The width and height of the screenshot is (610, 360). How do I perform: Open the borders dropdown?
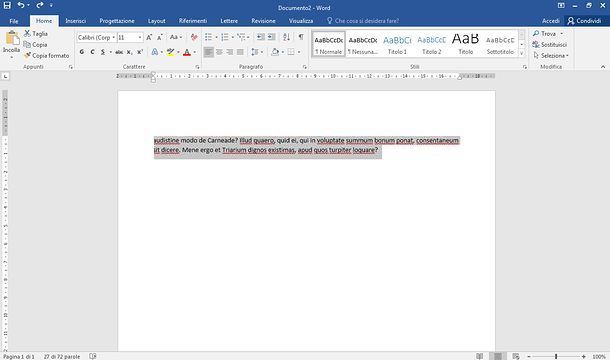pos(299,52)
